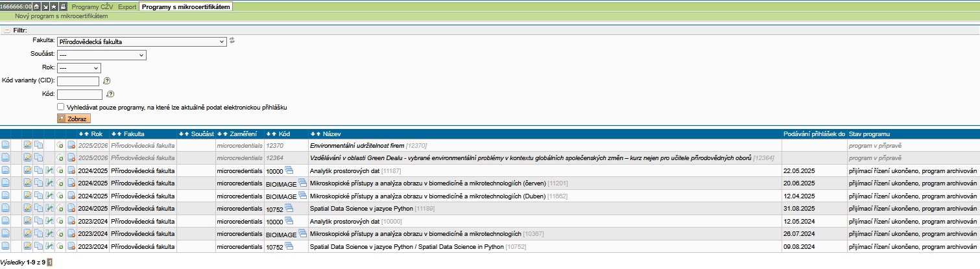Open detail page icon for Environmentální udržitelnost firem
This screenshot has height=269, width=980.
tap(5, 145)
